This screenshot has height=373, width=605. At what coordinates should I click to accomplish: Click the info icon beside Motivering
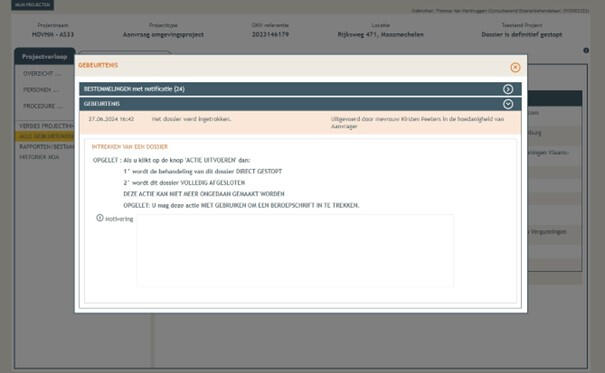pyautogui.click(x=100, y=218)
